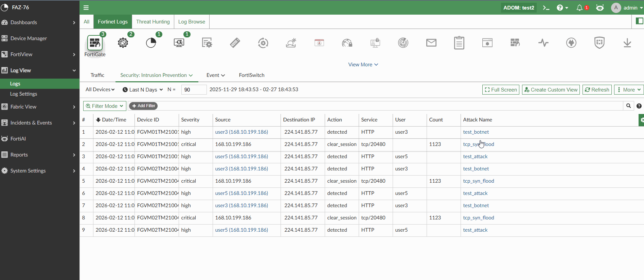The width and height of the screenshot is (644, 280).
Task: Open column settings gear on table header
Action: click(641, 120)
